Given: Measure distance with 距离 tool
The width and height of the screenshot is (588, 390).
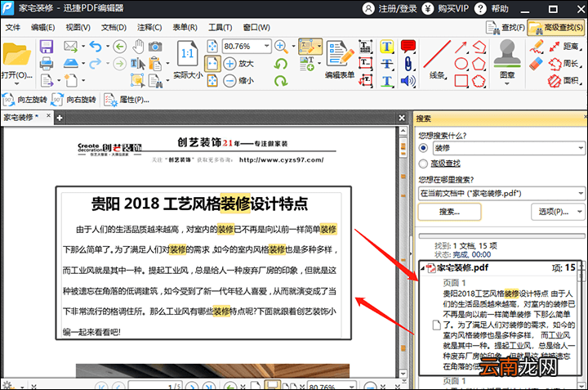Looking at the screenshot, I should coord(565,47).
